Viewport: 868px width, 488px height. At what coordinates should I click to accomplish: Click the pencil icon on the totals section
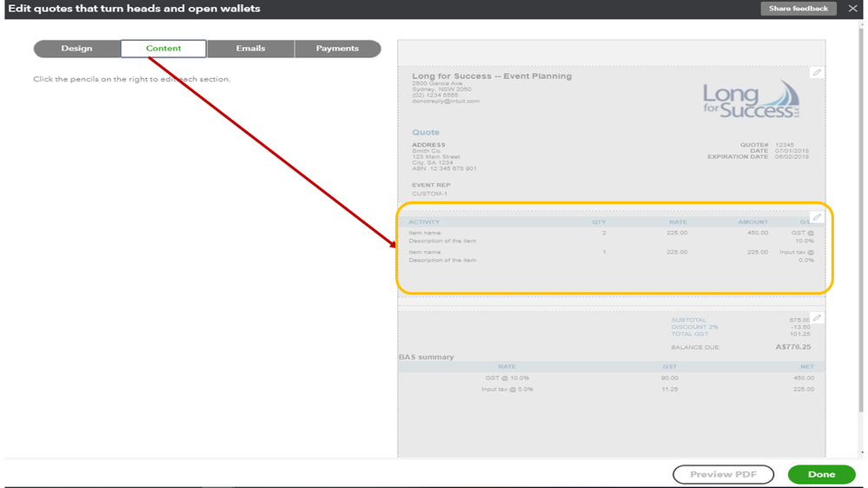pos(817,318)
